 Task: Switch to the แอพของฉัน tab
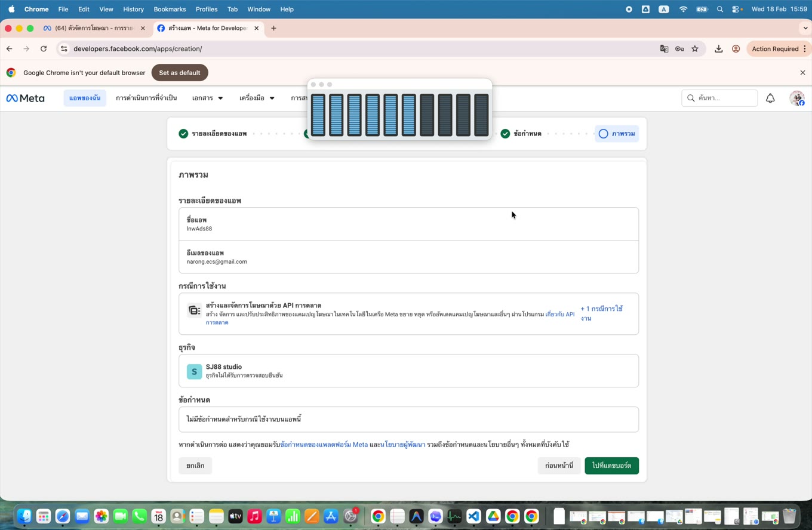pos(85,98)
